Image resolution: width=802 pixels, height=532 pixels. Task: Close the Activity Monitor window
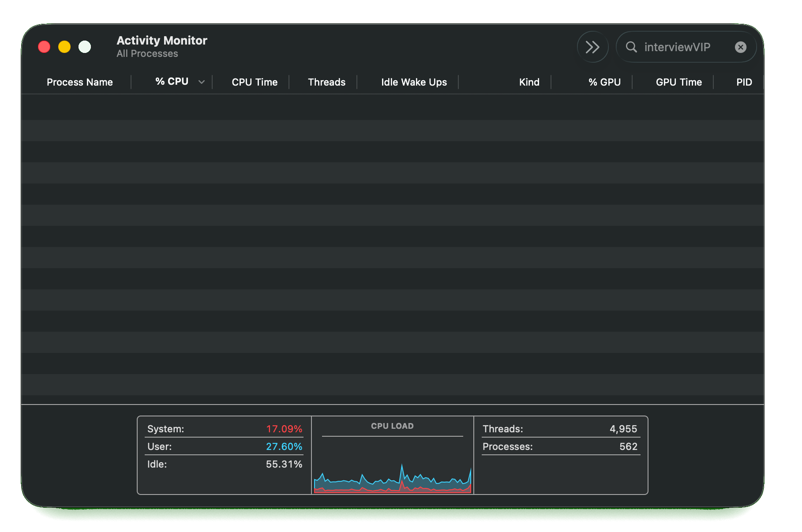44,47
